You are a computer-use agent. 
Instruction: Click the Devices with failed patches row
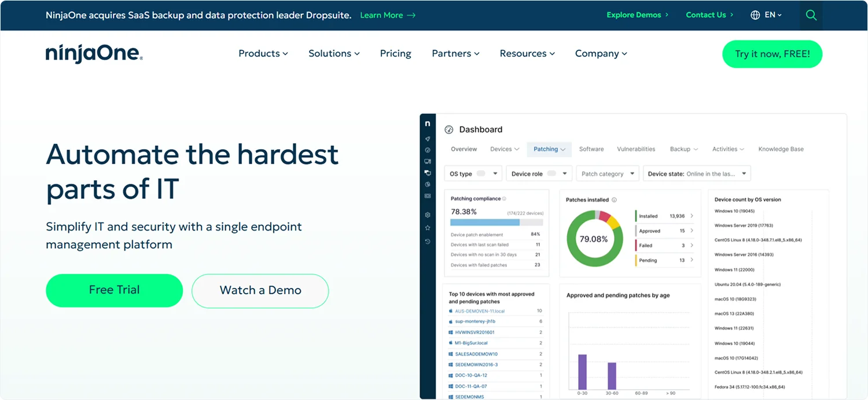click(x=495, y=265)
